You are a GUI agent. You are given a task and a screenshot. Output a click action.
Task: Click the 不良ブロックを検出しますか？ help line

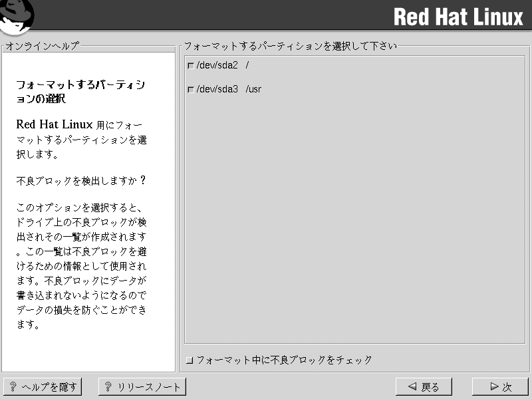[x=80, y=181]
